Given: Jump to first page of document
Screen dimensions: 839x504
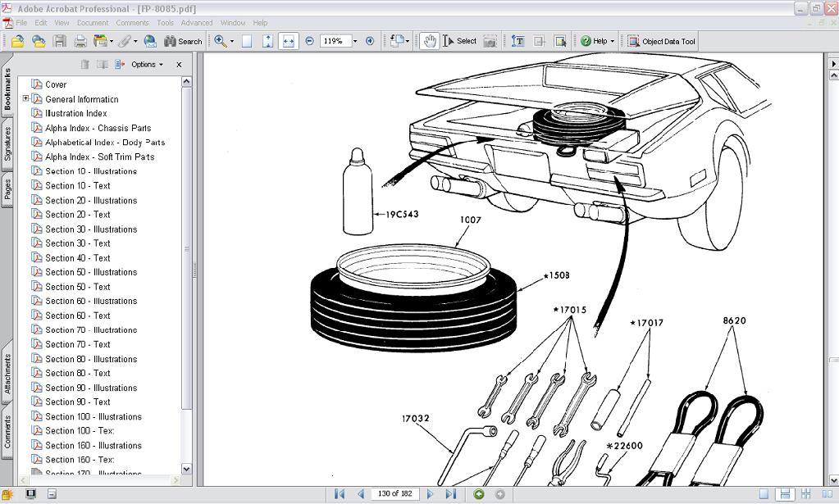Looking at the screenshot, I should (340, 494).
